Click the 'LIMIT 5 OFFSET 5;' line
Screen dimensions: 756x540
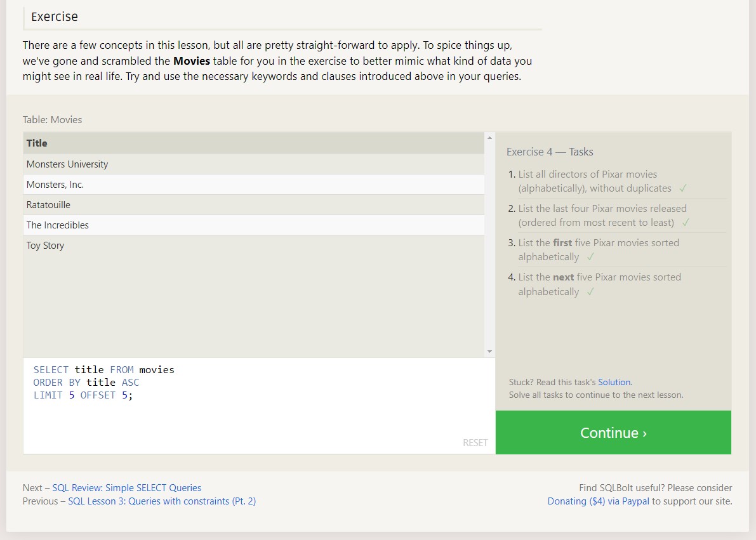pos(83,395)
